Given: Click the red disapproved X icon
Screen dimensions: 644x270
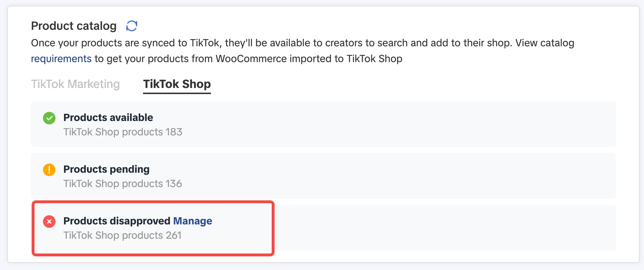Looking at the screenshot, I should point(49,222).
